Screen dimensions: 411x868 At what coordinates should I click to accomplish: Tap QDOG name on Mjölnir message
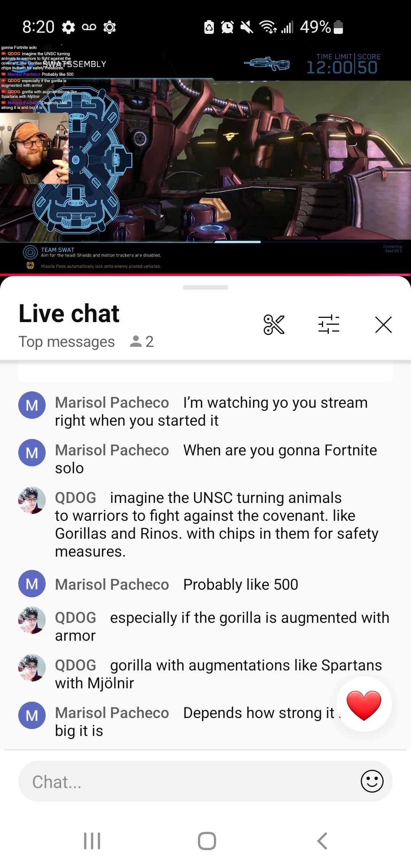point(75,665)
